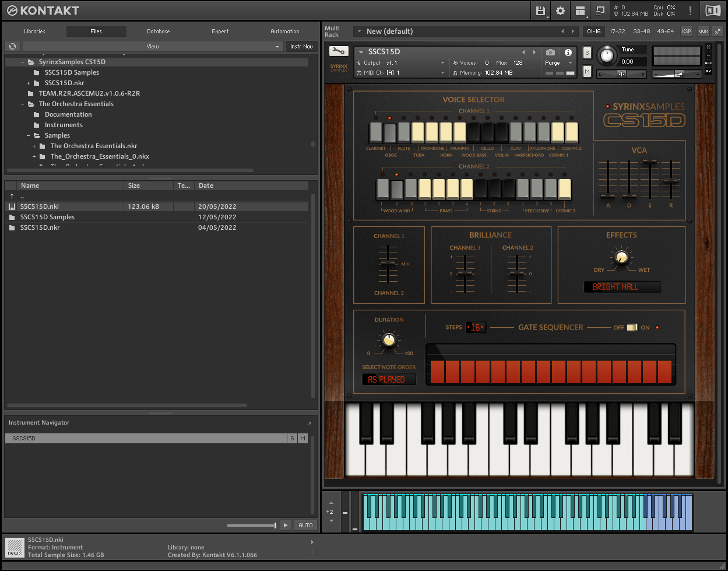Click the Duration knob
The width and height of the screenshot is (728, 571).
pos(389,339)
